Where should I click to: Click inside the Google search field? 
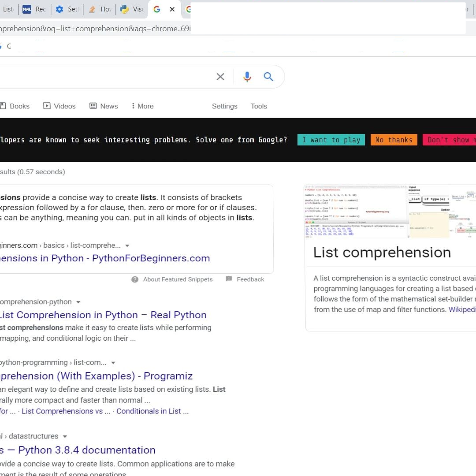coord(106,77)
